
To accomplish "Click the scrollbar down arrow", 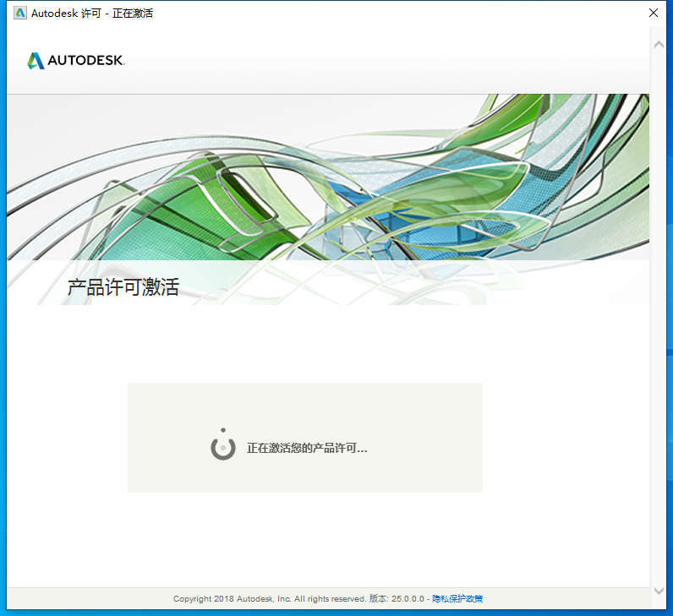I will 659,591.
